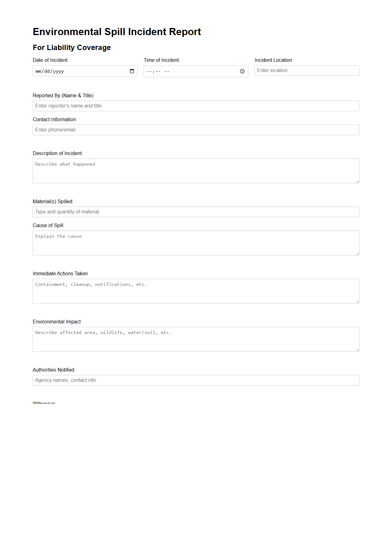Click the Immediate Actions Taken textarea

coord(196,290)
